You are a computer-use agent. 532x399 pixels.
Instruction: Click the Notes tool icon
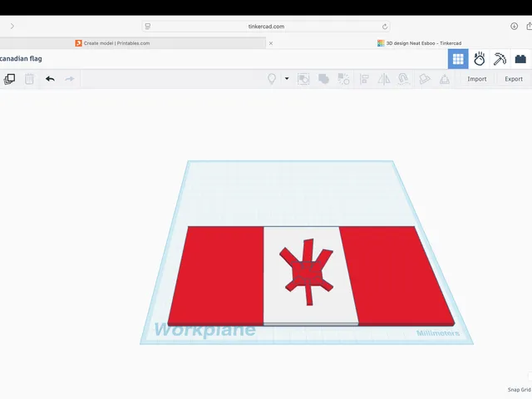(425, 79)
